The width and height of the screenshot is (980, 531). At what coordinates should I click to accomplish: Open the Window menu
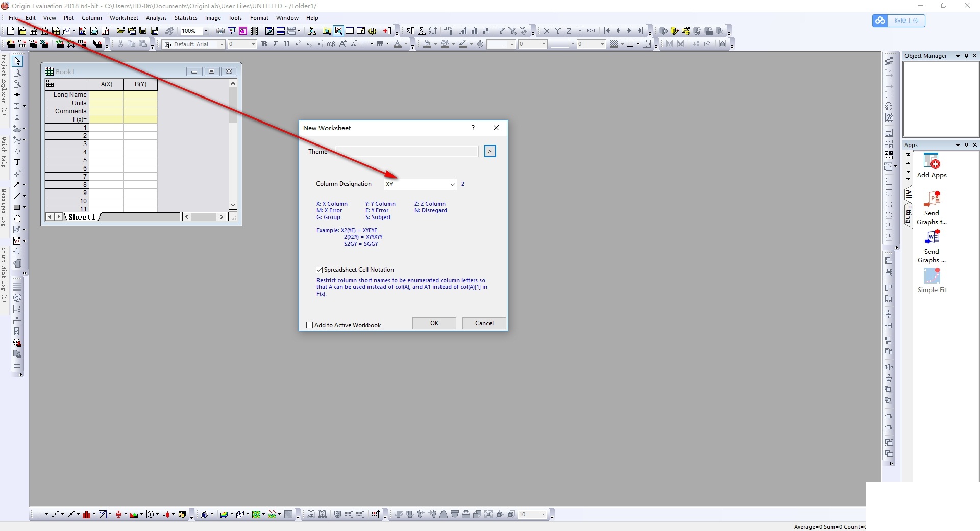(x=287, y=18)
